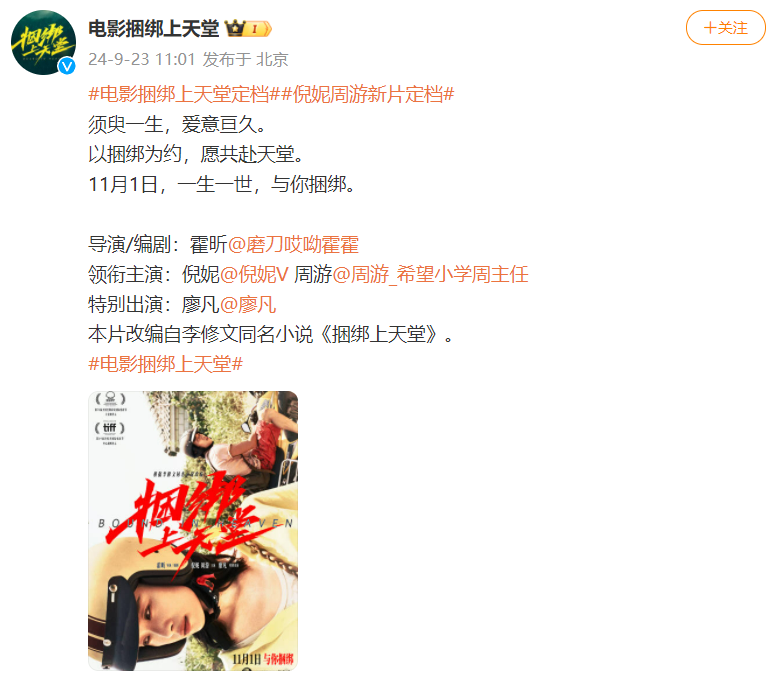
Task: Visit mention @磨刀哎呦霍霍
Action: (x=294, y=244)
